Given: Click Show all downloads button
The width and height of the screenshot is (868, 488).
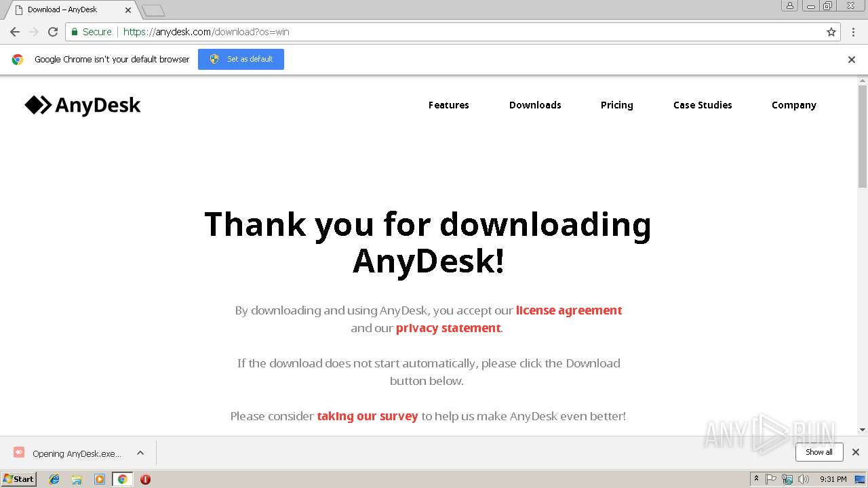Looking at the screenshot, I should click(x=819, y=452).
